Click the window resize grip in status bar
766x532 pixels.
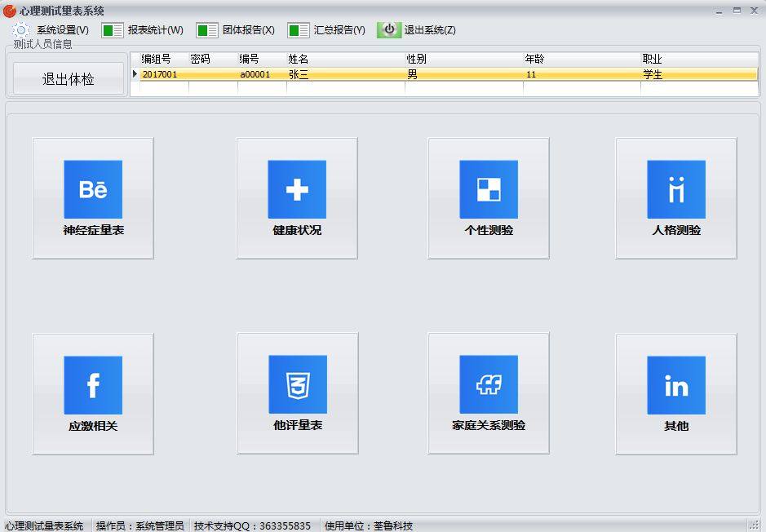[x=755, y=525]
